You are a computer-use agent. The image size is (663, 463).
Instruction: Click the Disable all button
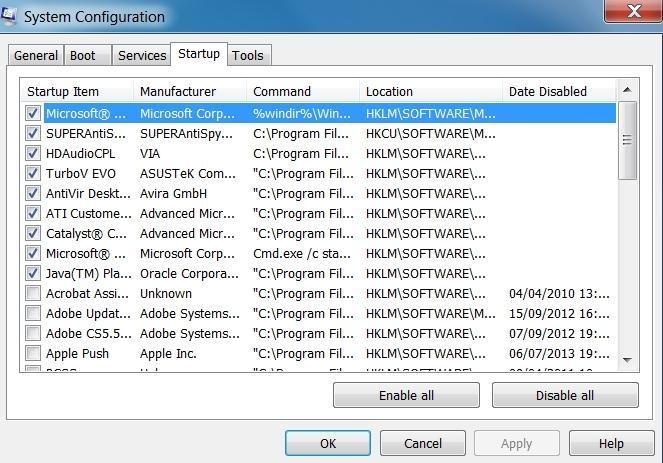coord(565,395)
